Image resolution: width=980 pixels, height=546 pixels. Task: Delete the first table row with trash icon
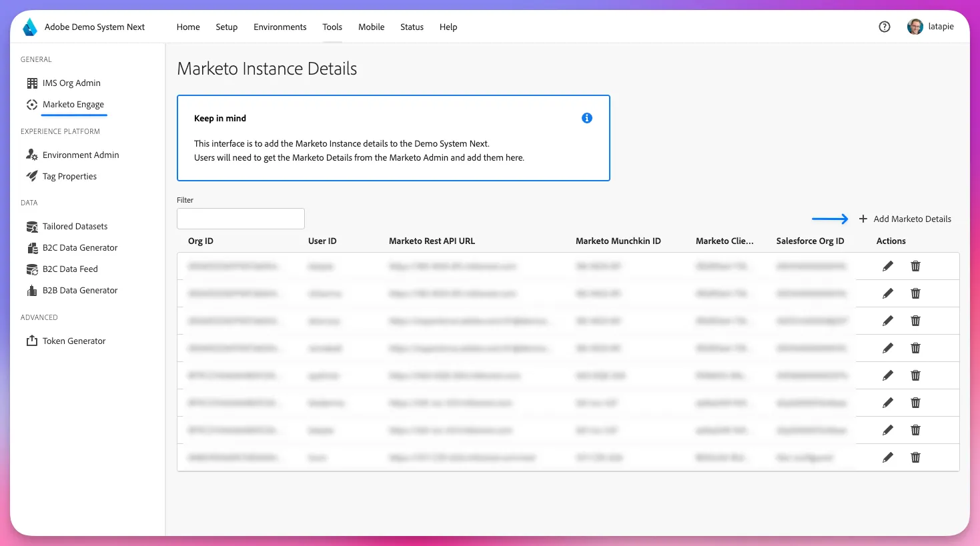(916, 266)
